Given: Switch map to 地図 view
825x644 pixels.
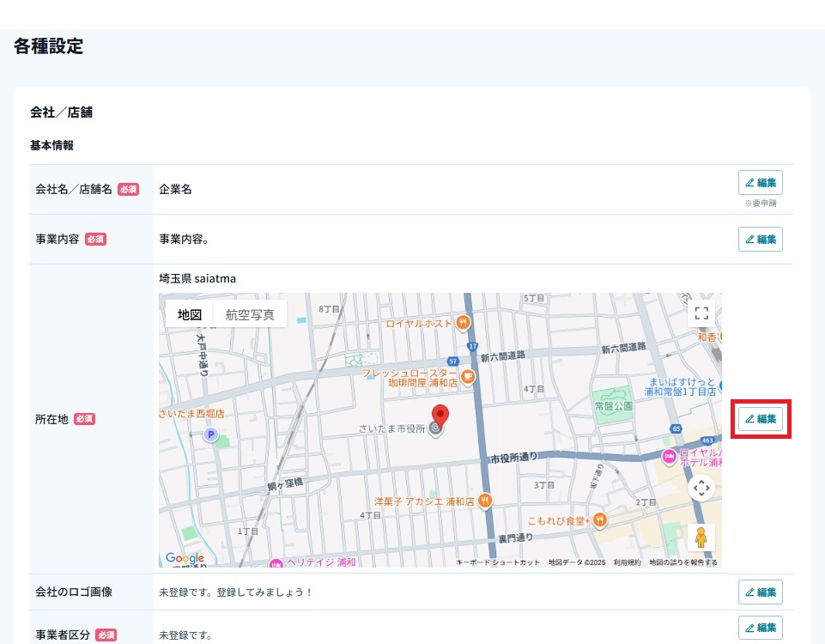Looking at the screenshot, I should tap(190, 314).
